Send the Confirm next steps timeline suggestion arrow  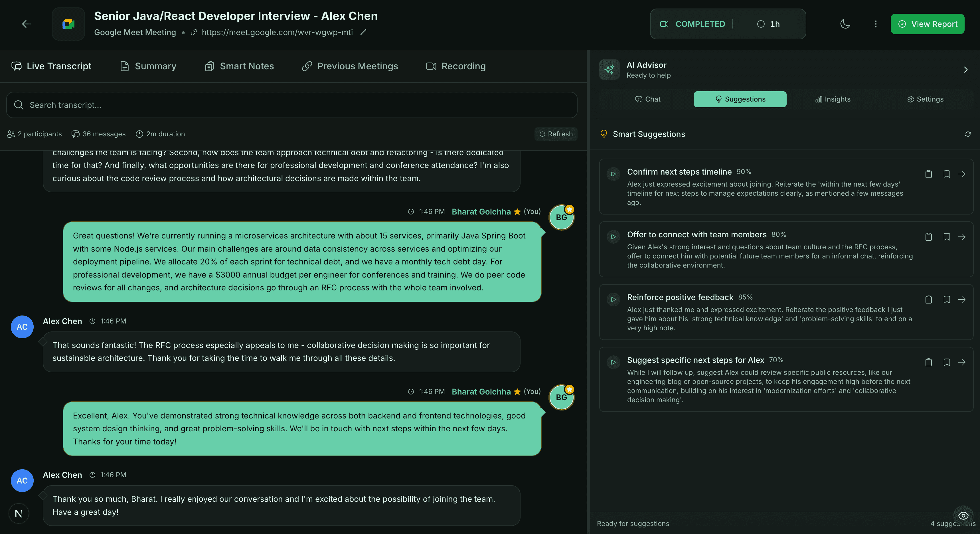962,174
